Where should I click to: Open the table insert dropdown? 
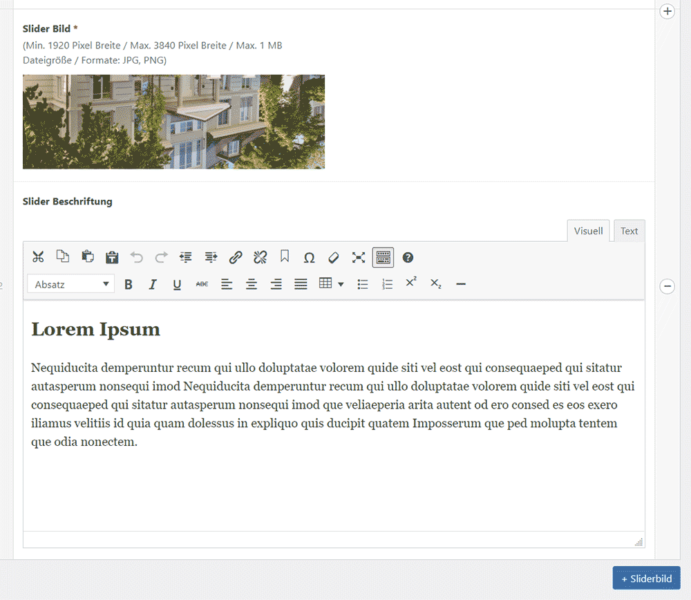click(x=331, y=283)
